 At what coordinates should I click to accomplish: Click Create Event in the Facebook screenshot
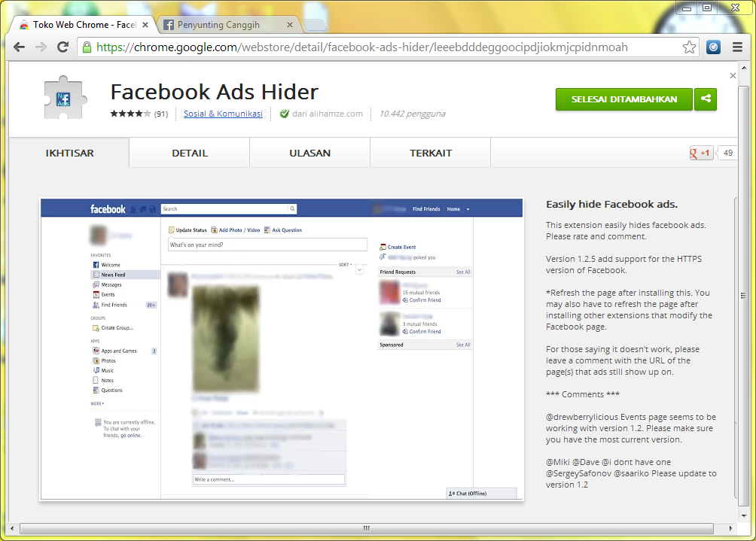[398, 247]
